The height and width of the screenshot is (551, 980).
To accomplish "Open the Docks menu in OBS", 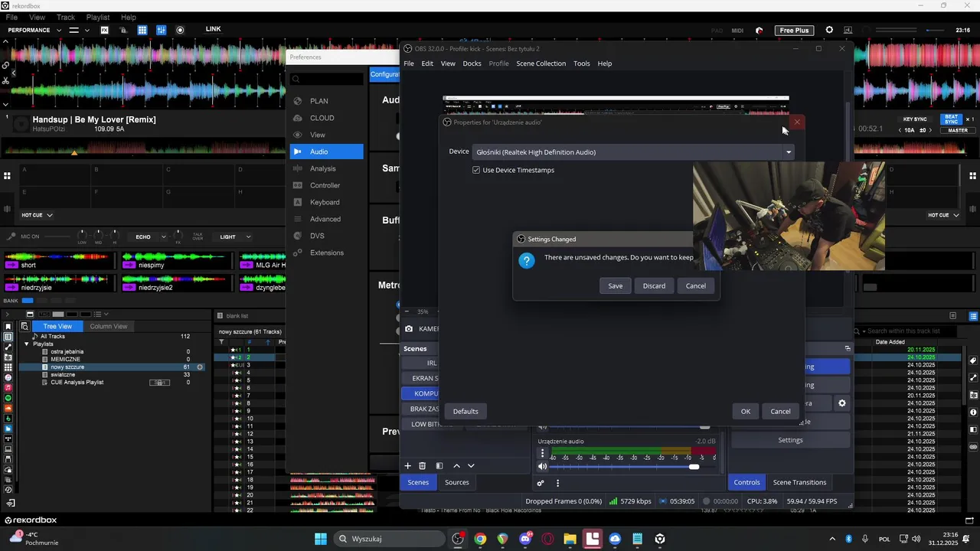I will (472, 64).
